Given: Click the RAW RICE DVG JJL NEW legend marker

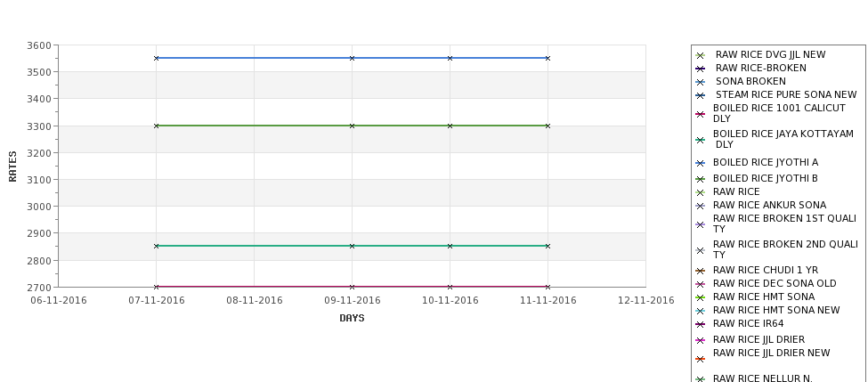Looking at the screenshot, I should tap(700, 55).
